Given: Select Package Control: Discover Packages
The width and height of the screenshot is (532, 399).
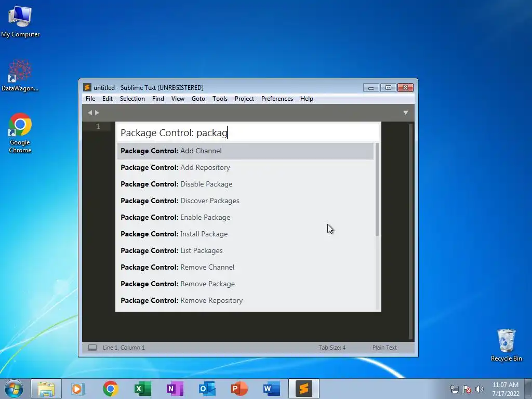Looking at the screenshot, I should tap(245, 201).
